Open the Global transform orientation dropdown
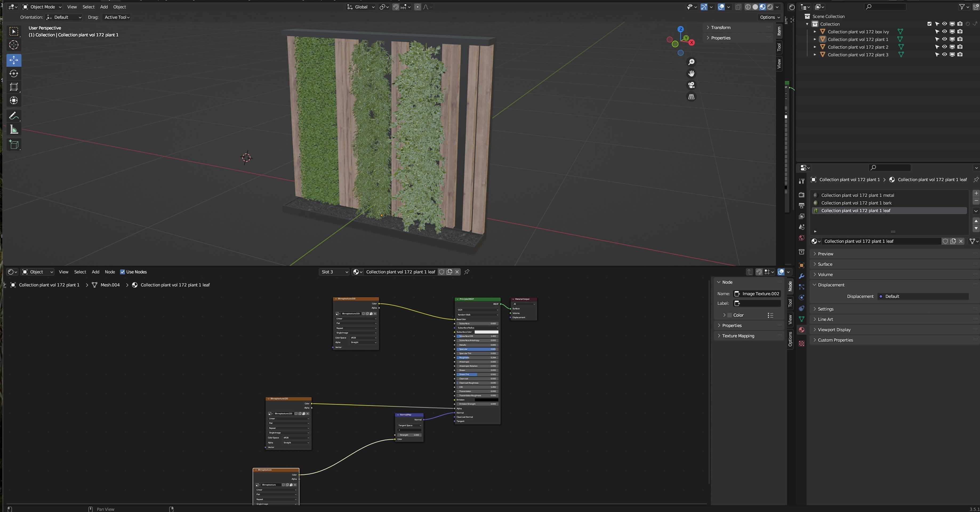 click(x=360, y=7)
